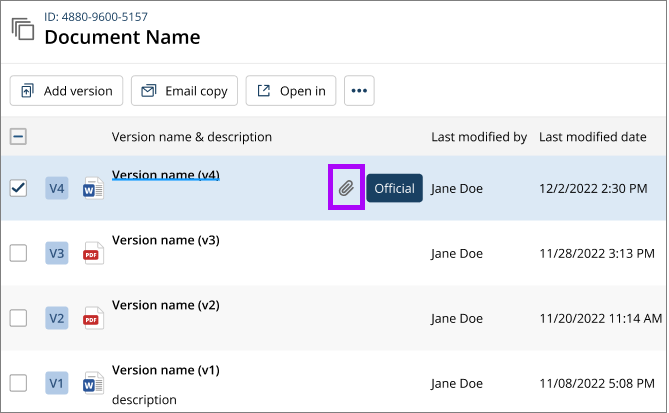Uncheck the V4 row checkbox
This screenshot has width=669, height=413.
(x=19, y=188)
